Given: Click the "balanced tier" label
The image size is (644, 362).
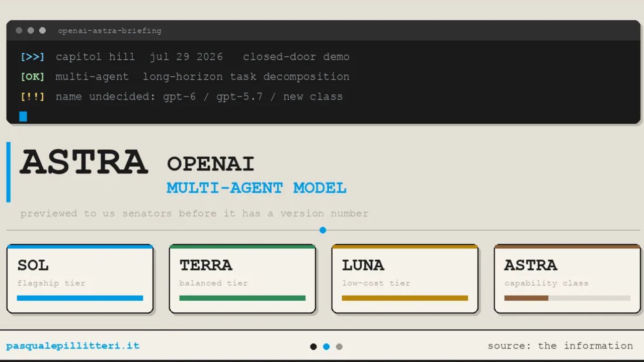Looking at the screenshot, I should click(214, 283).
